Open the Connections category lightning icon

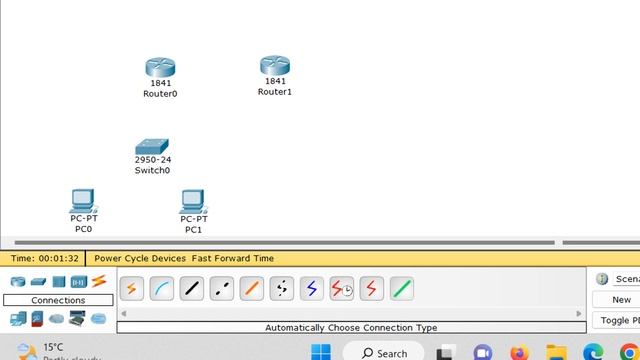coord(99,281)
